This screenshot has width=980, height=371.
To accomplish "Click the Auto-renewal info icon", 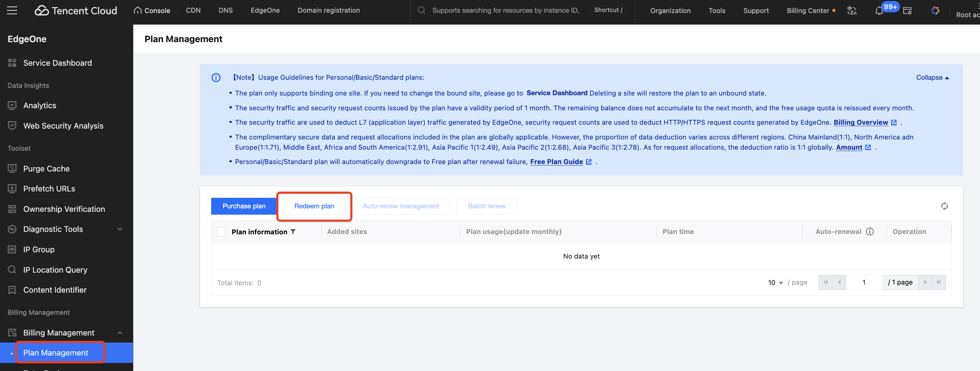I will [x=870, y=232].
